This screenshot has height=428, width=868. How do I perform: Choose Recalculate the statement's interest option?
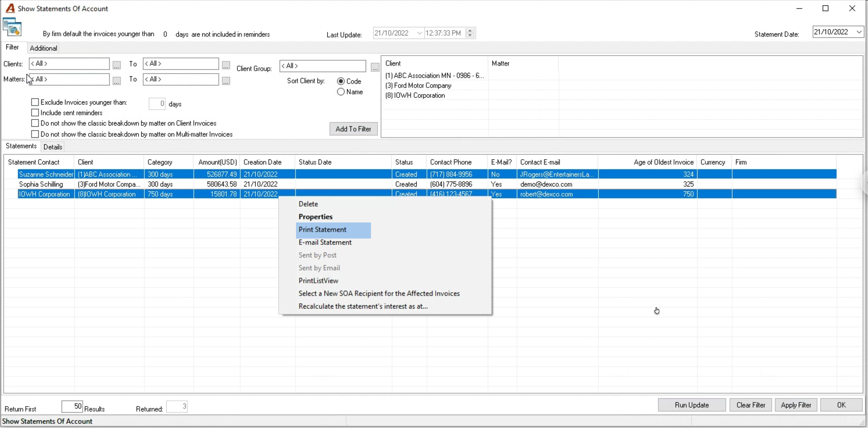[x=363, y=307]
